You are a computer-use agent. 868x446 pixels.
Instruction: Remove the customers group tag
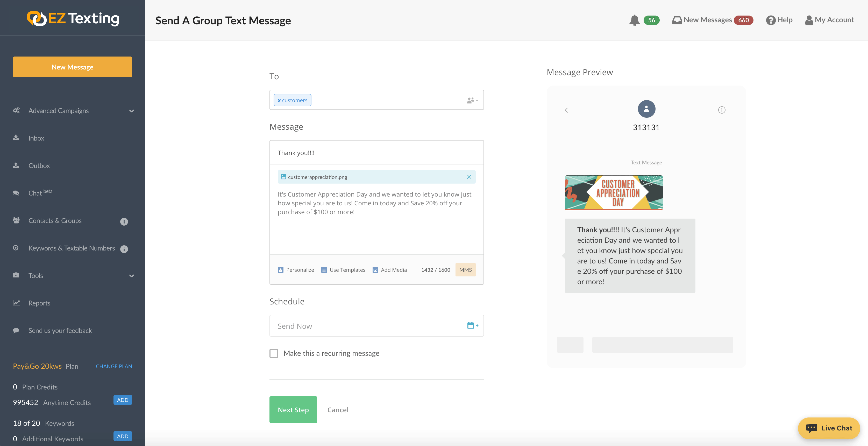point(279,100)
